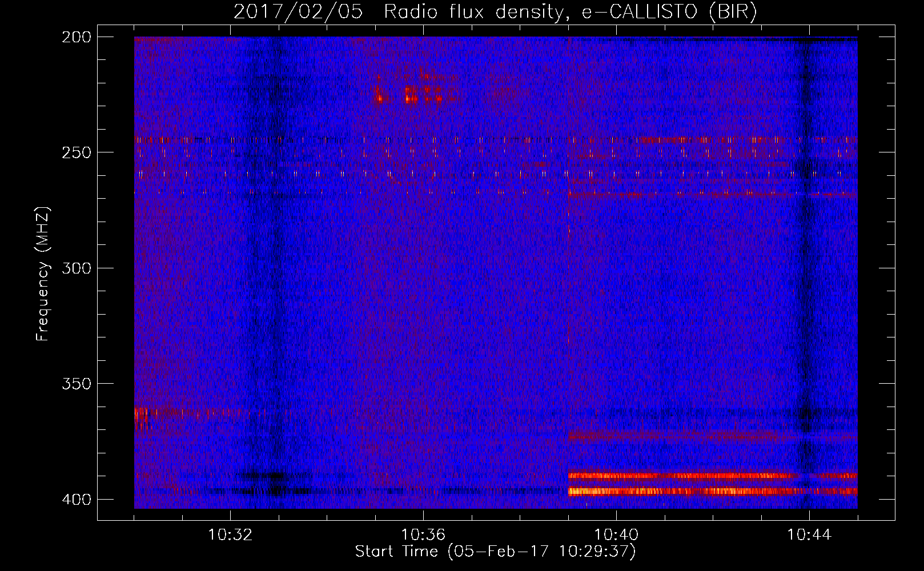The image size is (924, 571).
Task: Click the "Start Time (05-Feb-17 10:29:37)" axis label
Action: pyautogui.click(x=495, y=552)
